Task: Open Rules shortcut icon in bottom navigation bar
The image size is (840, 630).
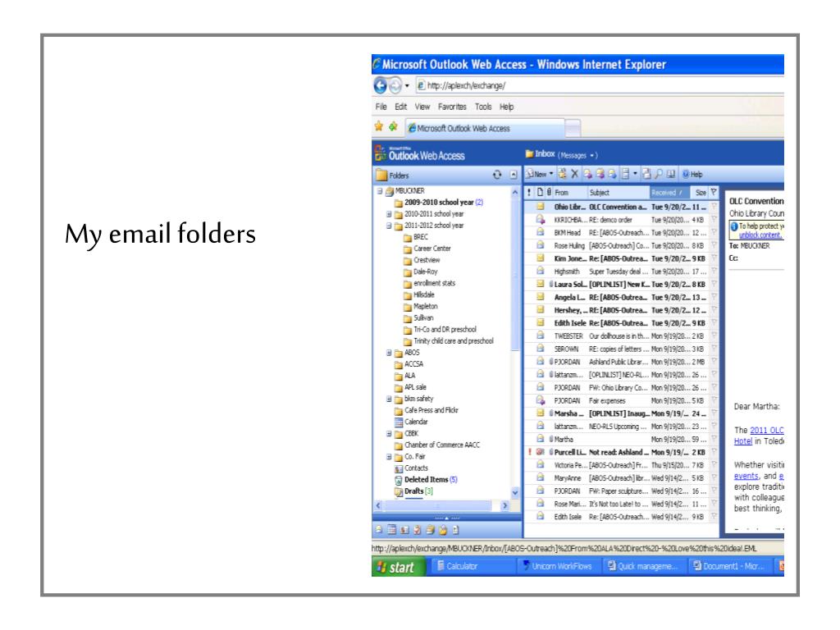Action: pyautogui.click(x=443, y=530)
